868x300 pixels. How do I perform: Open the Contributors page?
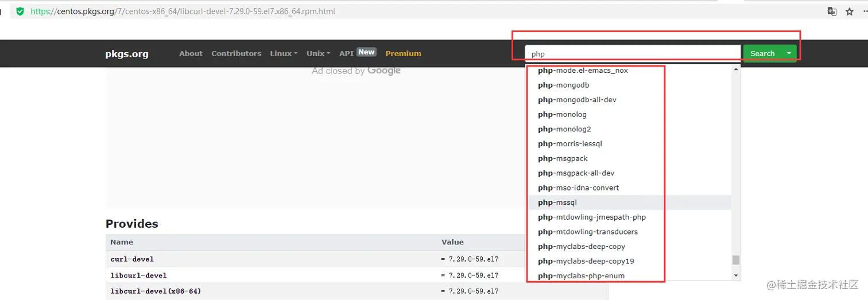pos(236,53)
